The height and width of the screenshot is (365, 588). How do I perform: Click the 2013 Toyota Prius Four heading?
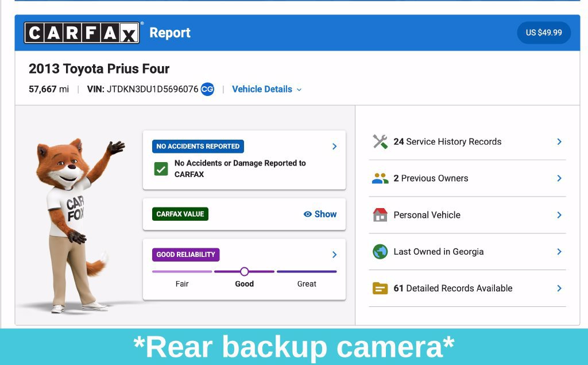(x=99, y=69)
